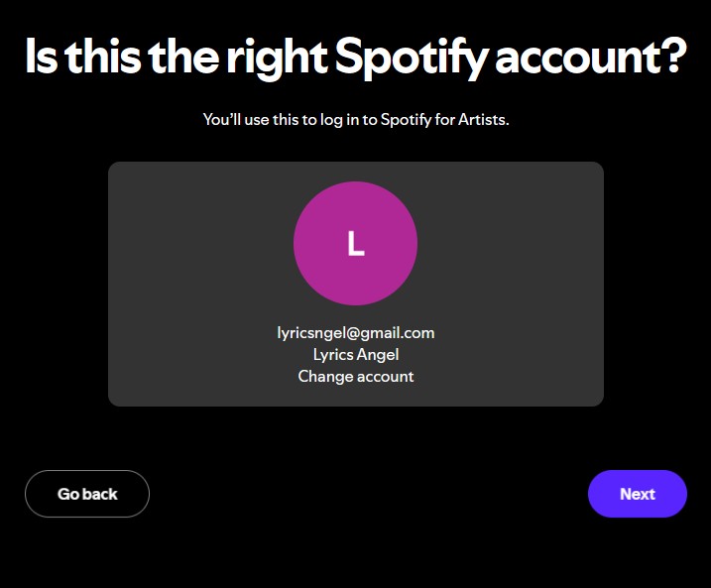711x588 pixels.
Task: Select the Change account link
Action: tap(355, 377)
